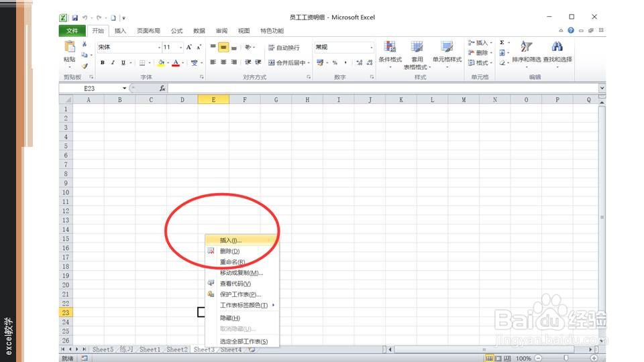Toggle Underline formatting
The height and width of the screenshot is (362, 644).
[123, 62]
